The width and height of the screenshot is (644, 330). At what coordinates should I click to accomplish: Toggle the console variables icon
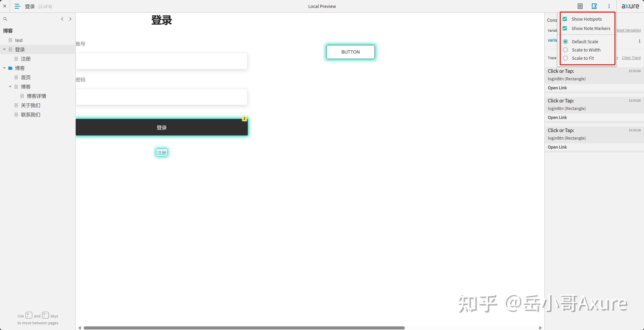[x=594, y=6]
